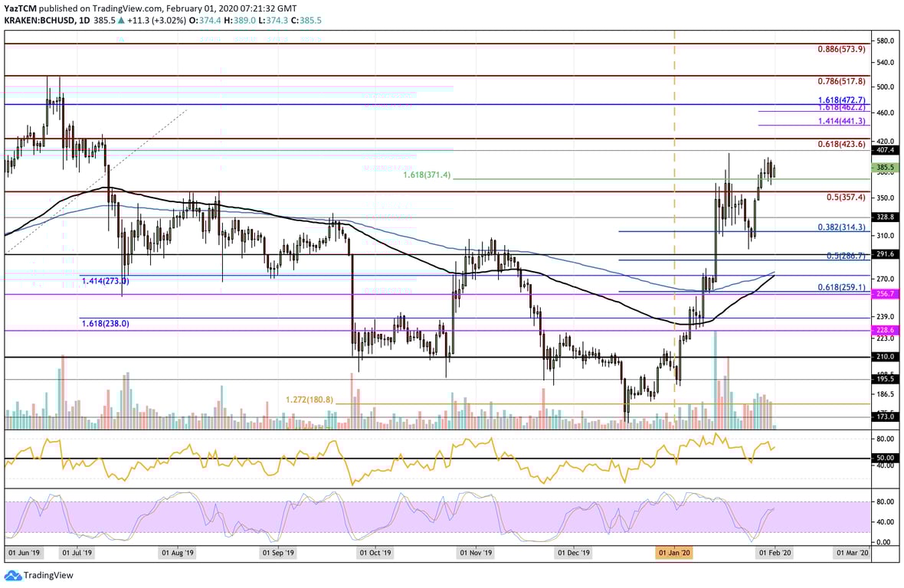Select the 01 Feb '20 date axis label
This screenshot has height=588, width=904.
772,551
